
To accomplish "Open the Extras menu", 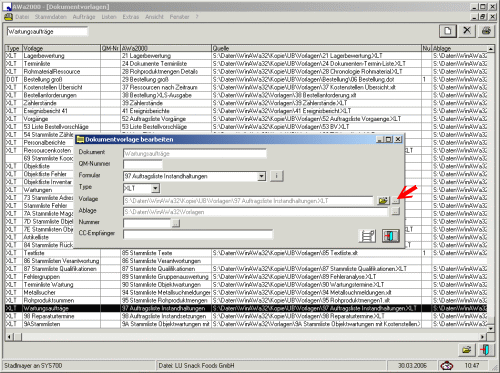I will coord(131,17).
